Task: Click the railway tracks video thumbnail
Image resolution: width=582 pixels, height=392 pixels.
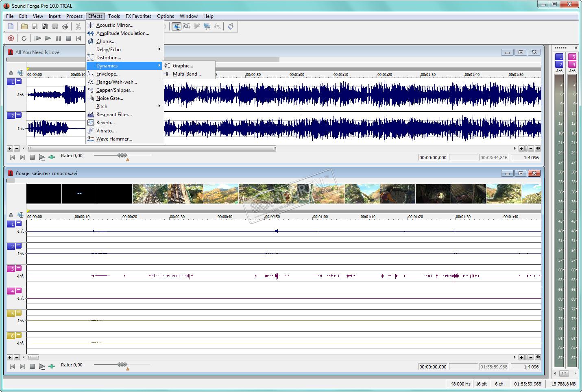Action: (x=185, y=194)
